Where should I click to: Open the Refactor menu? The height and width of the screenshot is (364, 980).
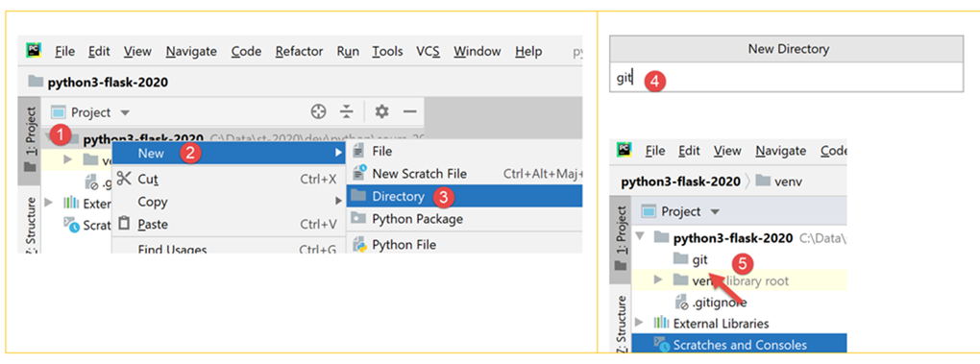[300, 51]
